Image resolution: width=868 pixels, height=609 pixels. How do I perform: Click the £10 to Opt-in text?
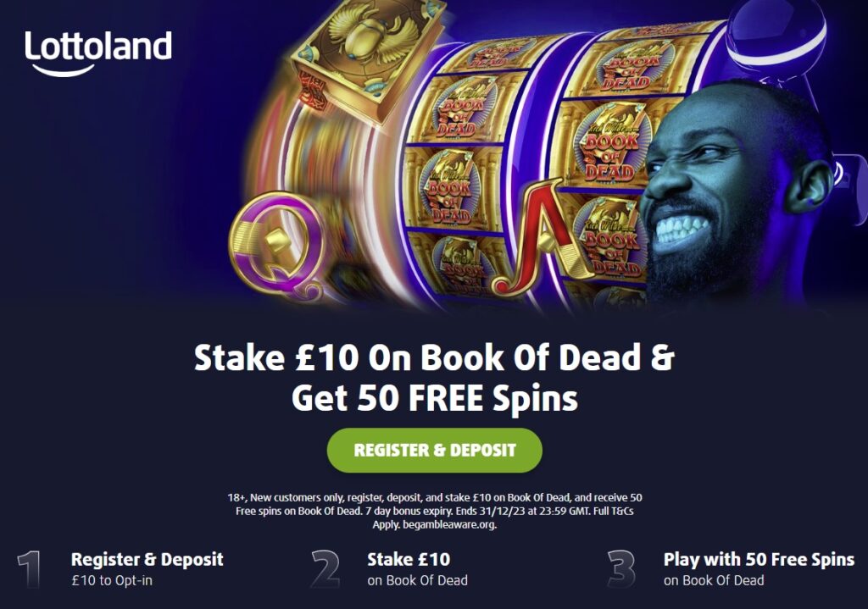[112, 580]
